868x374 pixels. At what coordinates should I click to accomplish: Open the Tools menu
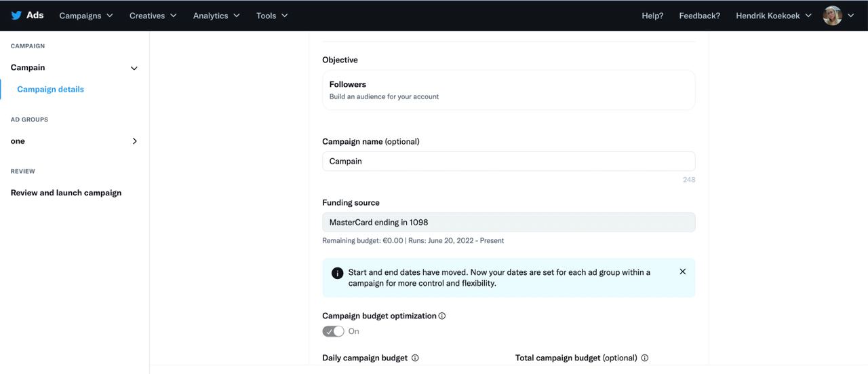tap(272, 16)
